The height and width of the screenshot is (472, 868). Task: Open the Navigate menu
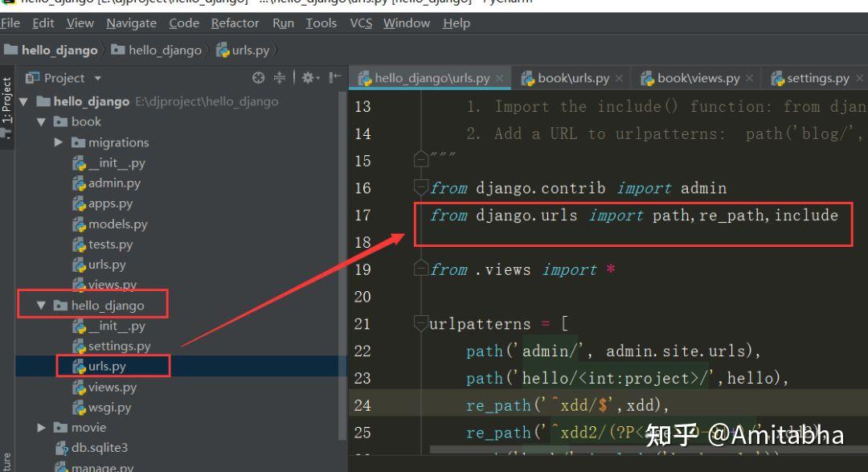(x=131, y=23)
